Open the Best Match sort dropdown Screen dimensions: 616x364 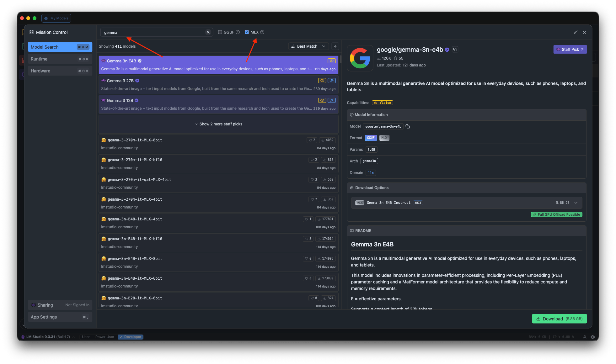(x=308, y=46)
